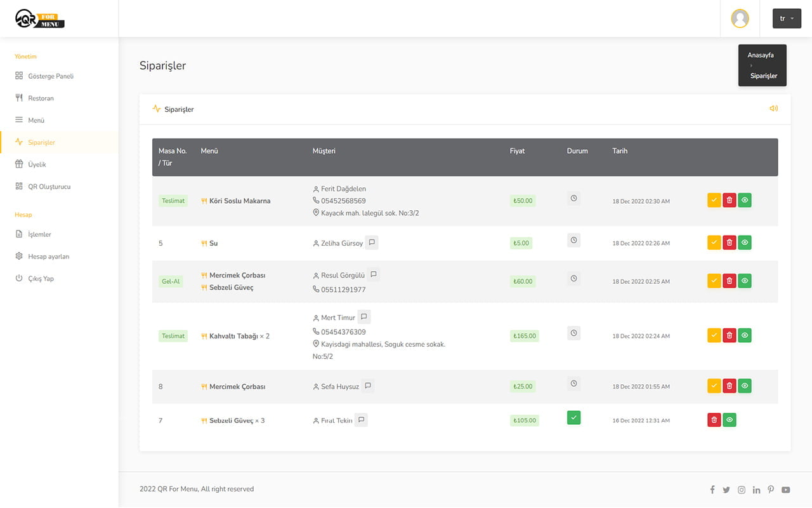View Resul Görgülü's order details
Viewport: 812px width, 508px height.
pos(745,281)
